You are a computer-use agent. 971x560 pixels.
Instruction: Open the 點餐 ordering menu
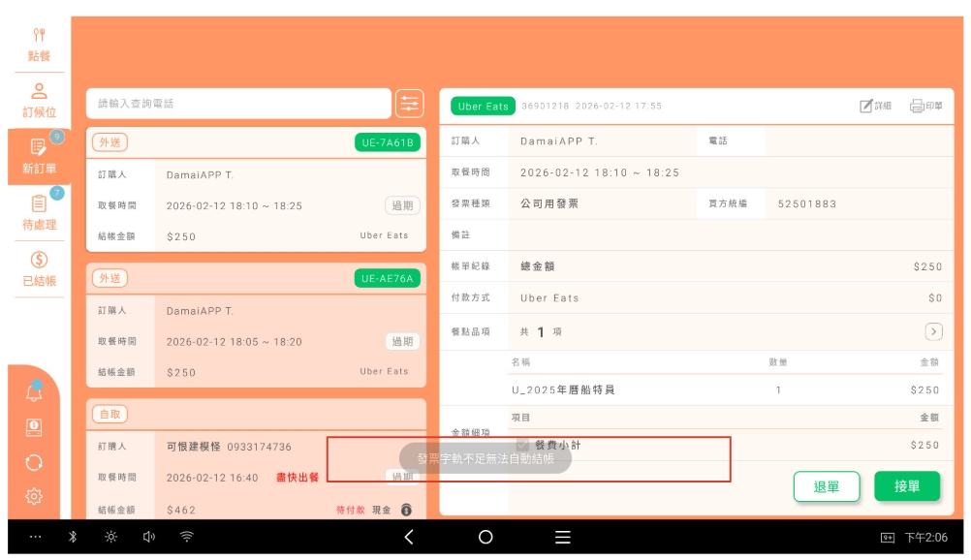[x=39, y=45]
